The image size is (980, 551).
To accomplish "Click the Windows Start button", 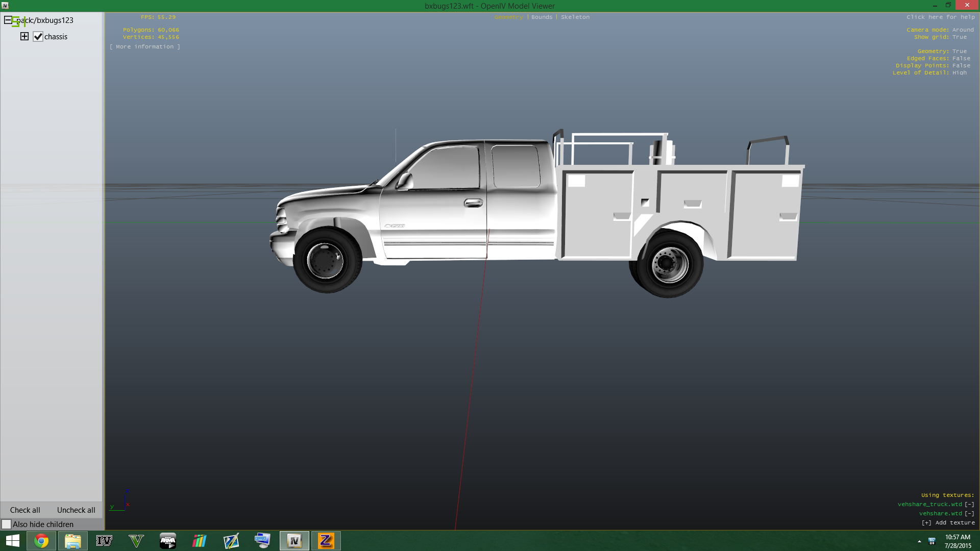I will pos(13,541).
